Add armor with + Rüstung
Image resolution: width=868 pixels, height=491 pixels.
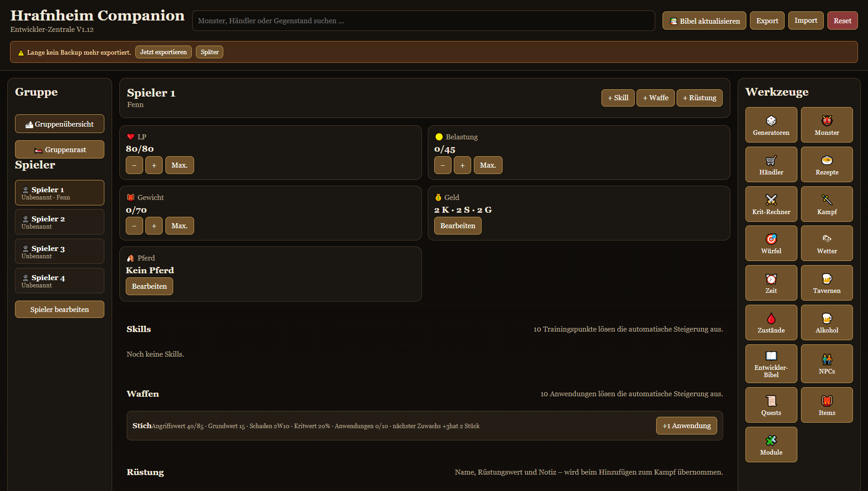point(699,98)
